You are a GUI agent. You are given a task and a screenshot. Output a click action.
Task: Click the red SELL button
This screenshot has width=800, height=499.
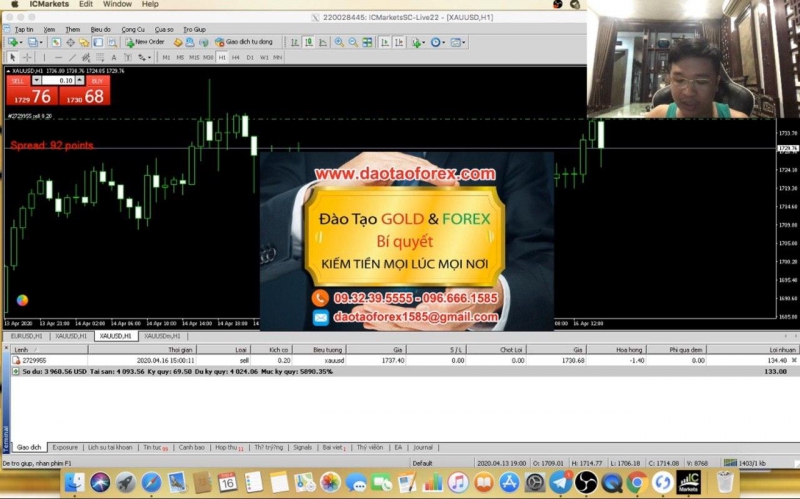18,81
